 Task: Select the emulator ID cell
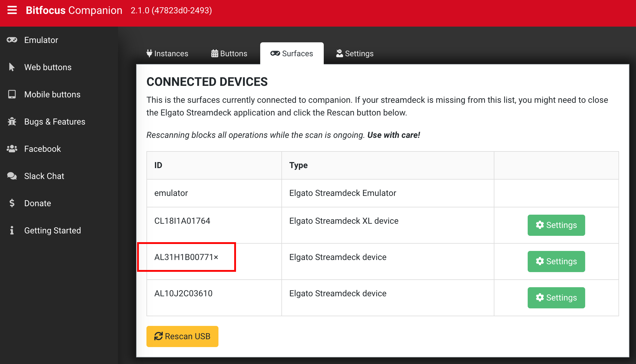[214, 193]
